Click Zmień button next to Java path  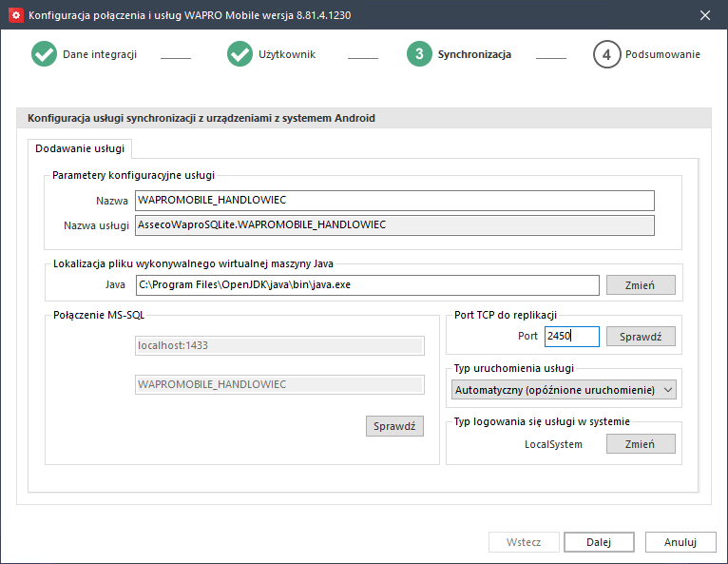coord(641,285)
